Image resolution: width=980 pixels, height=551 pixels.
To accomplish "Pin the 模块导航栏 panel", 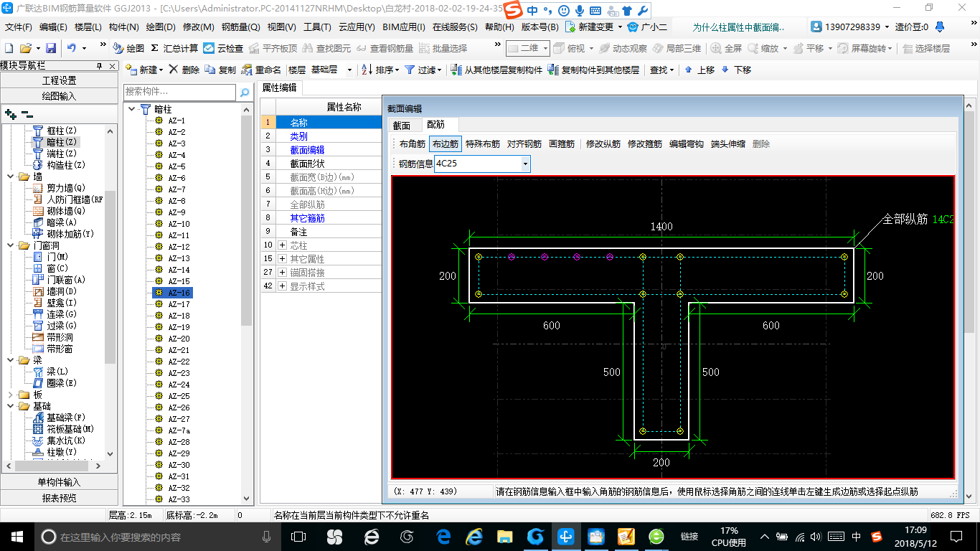I will [99, 65].
